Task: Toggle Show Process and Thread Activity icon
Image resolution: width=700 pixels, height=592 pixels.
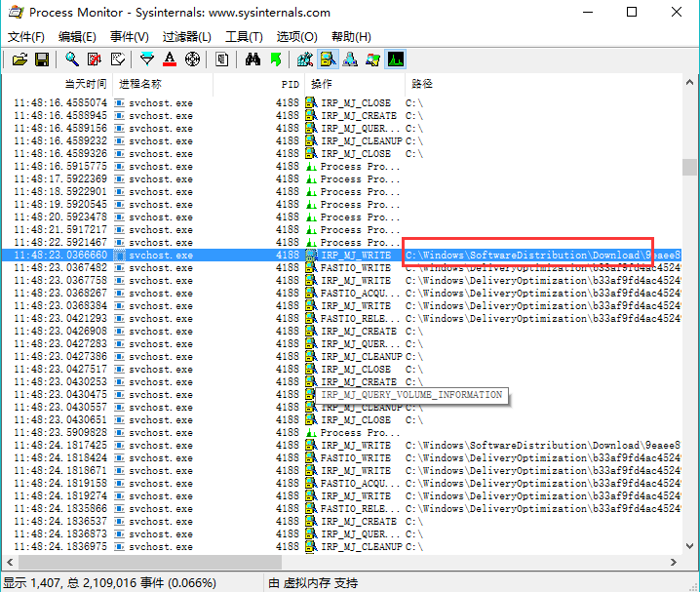Action: tap(372, 59)
